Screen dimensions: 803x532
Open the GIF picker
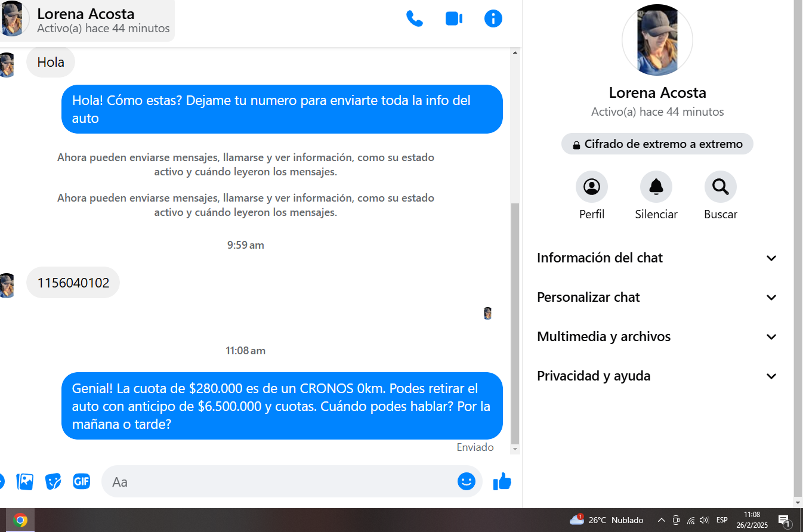tap(82, 481)
